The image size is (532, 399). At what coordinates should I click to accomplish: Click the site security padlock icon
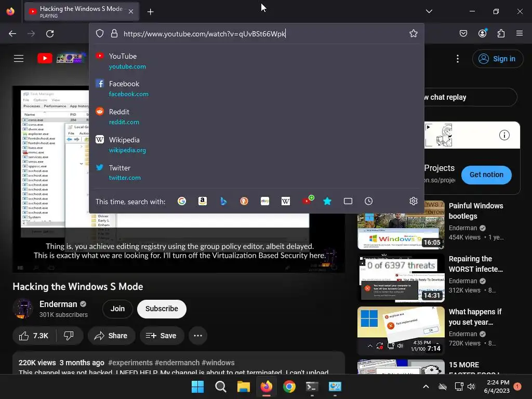(114, 34)
